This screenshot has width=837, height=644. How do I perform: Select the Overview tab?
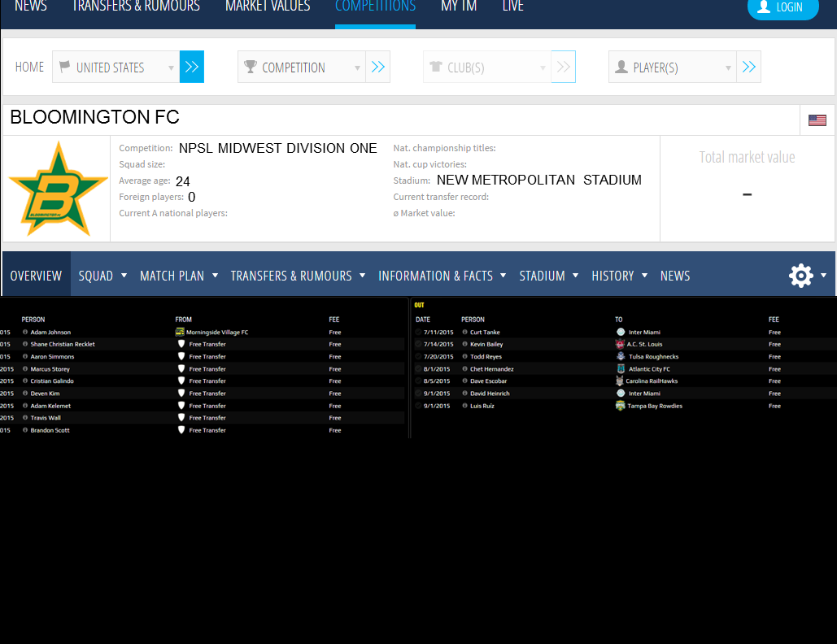pyautogui.click(x=36, y=276)
